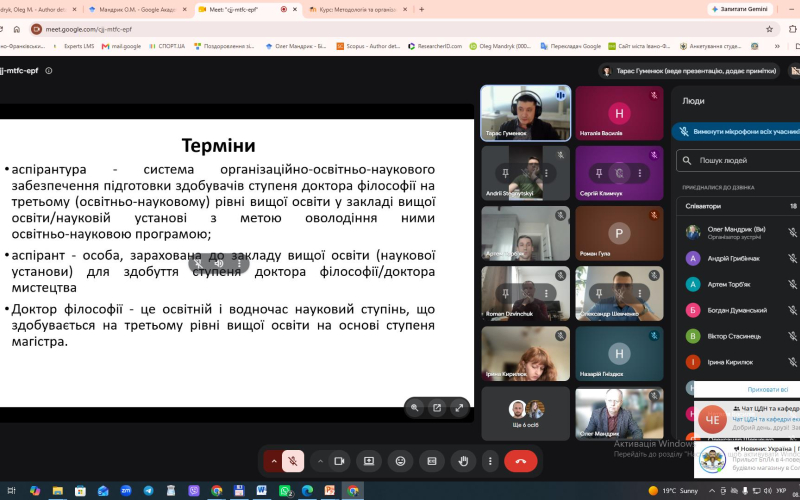Mute Сергій Климчук via tile mic icon
This screenshot has height=500, width=800.
(619, 173)
